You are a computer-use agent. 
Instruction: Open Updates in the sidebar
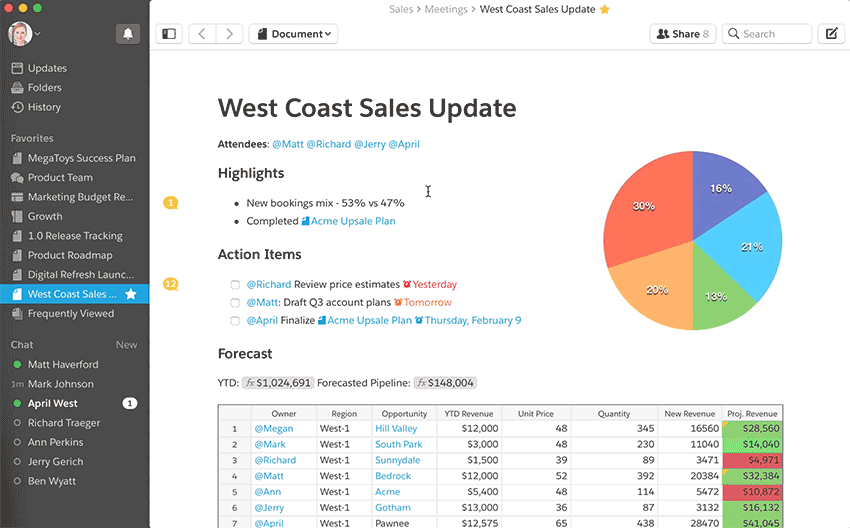click(x=47, y=68)
